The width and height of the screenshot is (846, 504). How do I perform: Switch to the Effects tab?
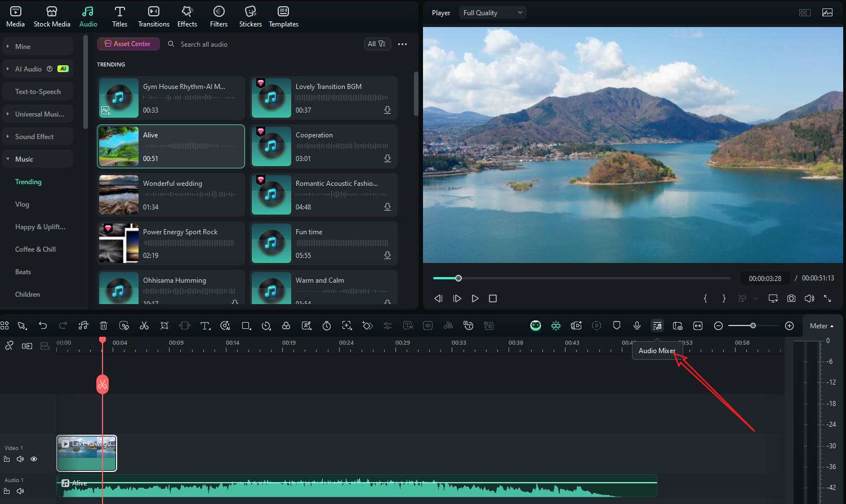(x=187, y=16)
